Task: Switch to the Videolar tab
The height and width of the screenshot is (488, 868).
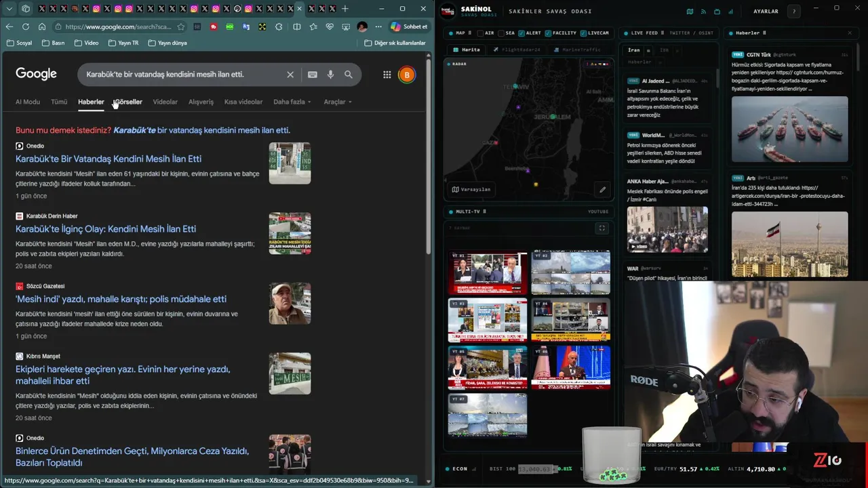Action: 165,102
